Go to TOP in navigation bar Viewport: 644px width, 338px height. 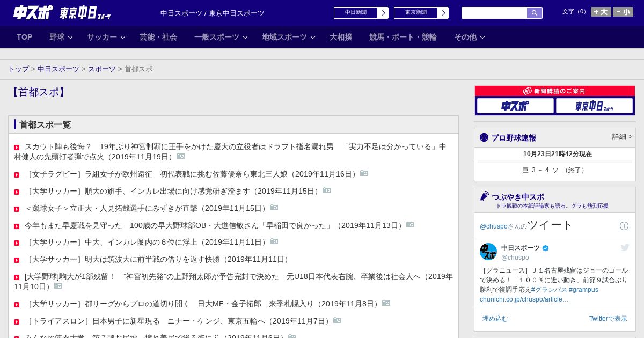[25, 37]
